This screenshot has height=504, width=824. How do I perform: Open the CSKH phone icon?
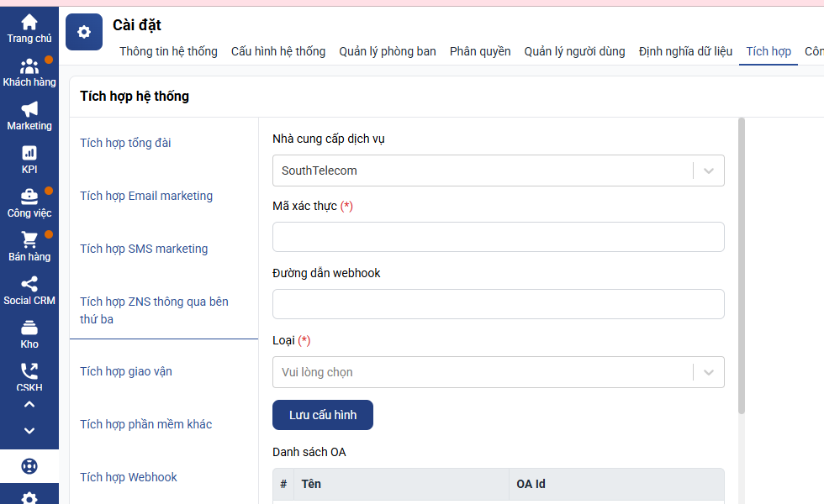pyautogui.click(x=29, y=371)
